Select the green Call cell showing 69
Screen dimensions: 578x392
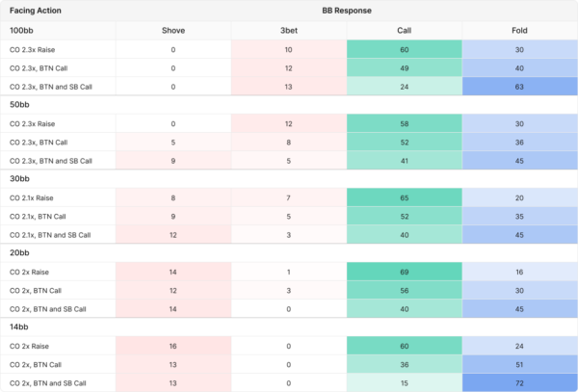pyautogui.click(x=405, y=272)
